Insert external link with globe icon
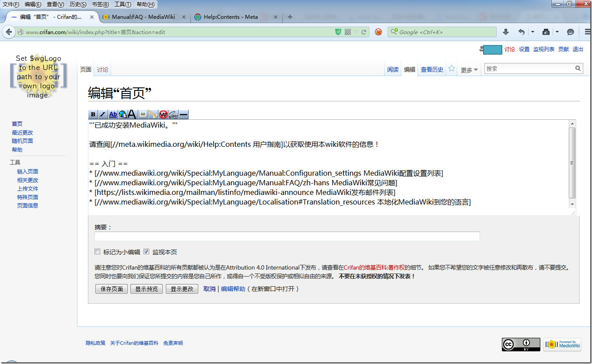The image size is (592, 364). (123, 114)
